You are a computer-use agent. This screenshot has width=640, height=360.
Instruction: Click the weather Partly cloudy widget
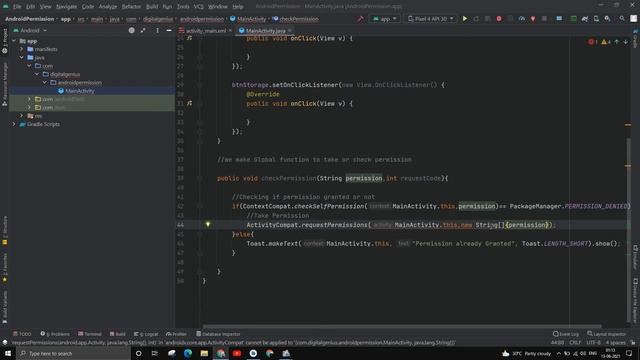click(x=526, y=353)
